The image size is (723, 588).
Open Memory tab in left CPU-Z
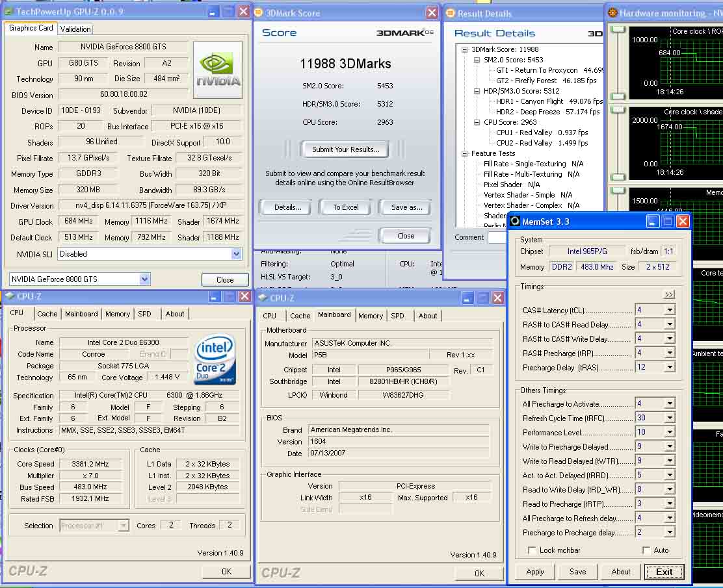[118, 314]
